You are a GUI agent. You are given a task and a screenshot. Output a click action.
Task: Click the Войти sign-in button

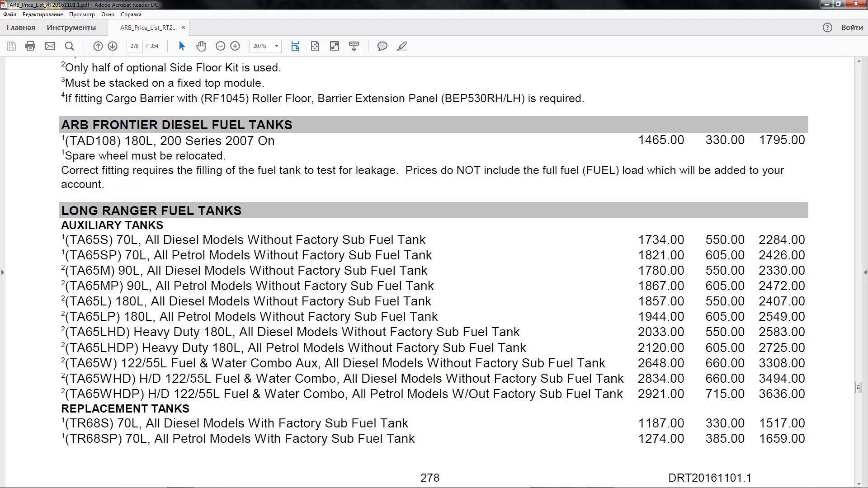[852, 28]
